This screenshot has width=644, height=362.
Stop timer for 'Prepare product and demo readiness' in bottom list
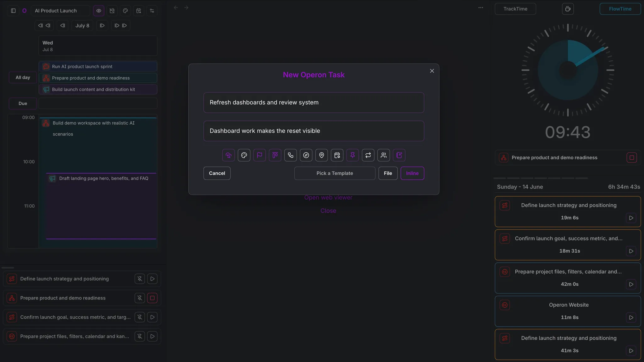coord(153,298)
